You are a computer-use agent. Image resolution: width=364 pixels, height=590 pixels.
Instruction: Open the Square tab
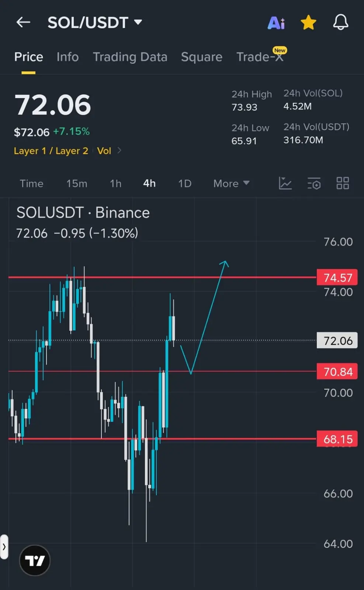[x=202, y=57]
